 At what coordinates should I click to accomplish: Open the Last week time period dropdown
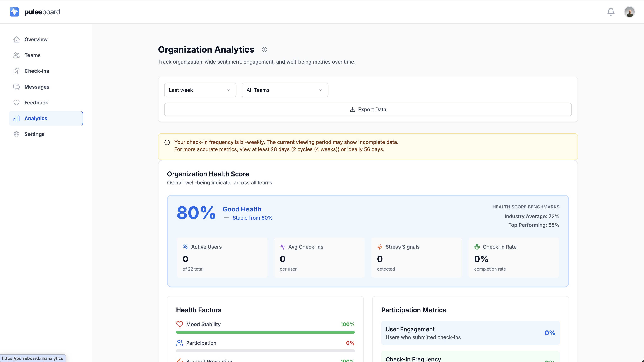[200, 90]
